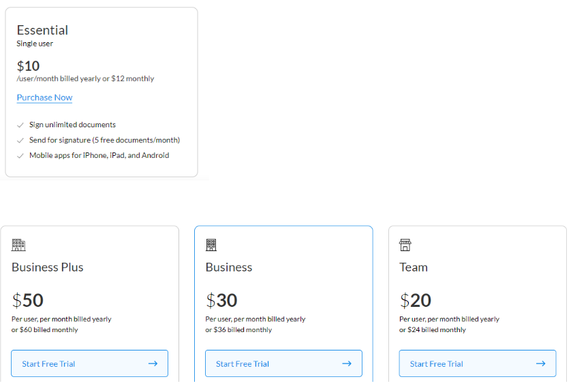Click checkmark next to Send for signature
The width and height of the screenshot is (573, 392).
coord(20,140)
